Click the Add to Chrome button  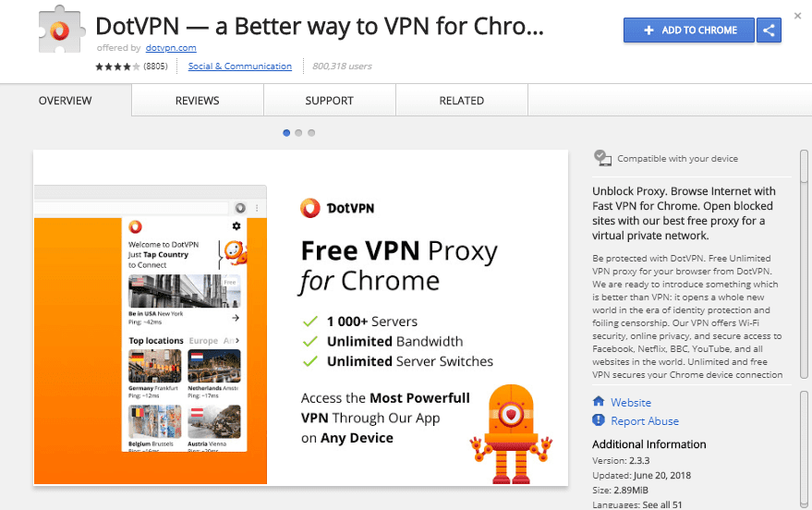(689, 30)
